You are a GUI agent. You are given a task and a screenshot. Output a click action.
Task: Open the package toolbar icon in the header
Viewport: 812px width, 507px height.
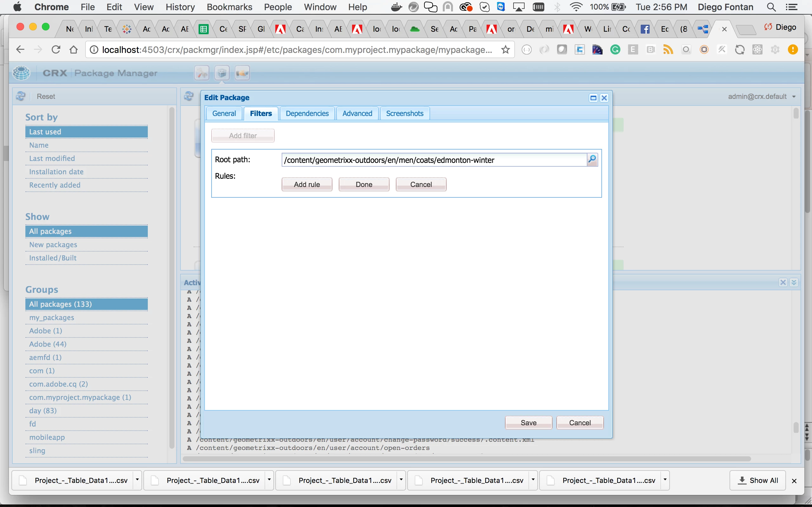tap(222, 73)
